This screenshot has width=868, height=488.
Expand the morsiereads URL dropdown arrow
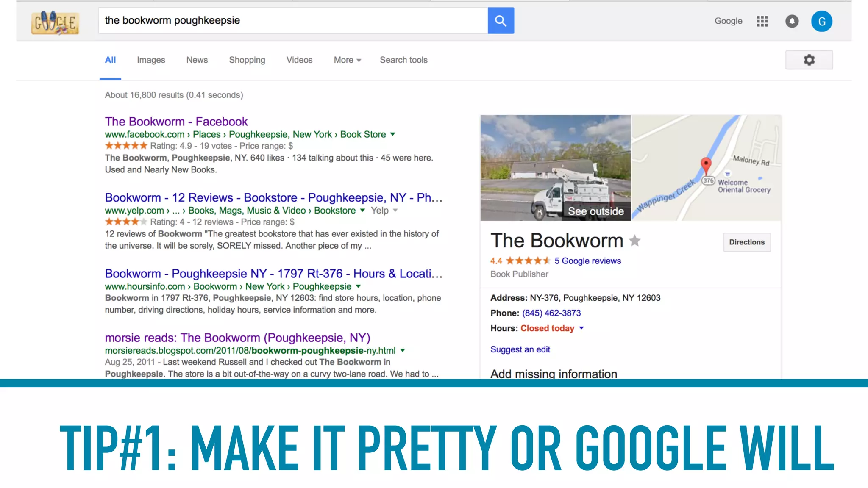coord(403,350)
